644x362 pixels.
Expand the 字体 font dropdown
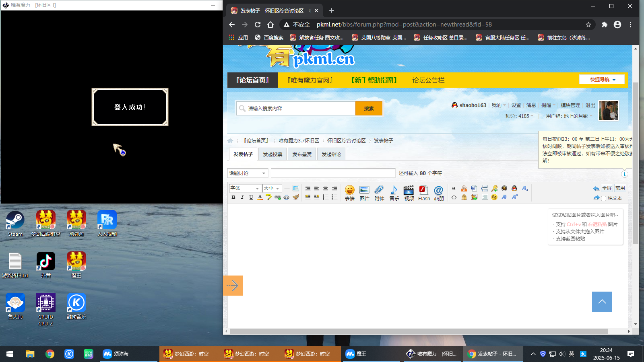tap(245, 188)
